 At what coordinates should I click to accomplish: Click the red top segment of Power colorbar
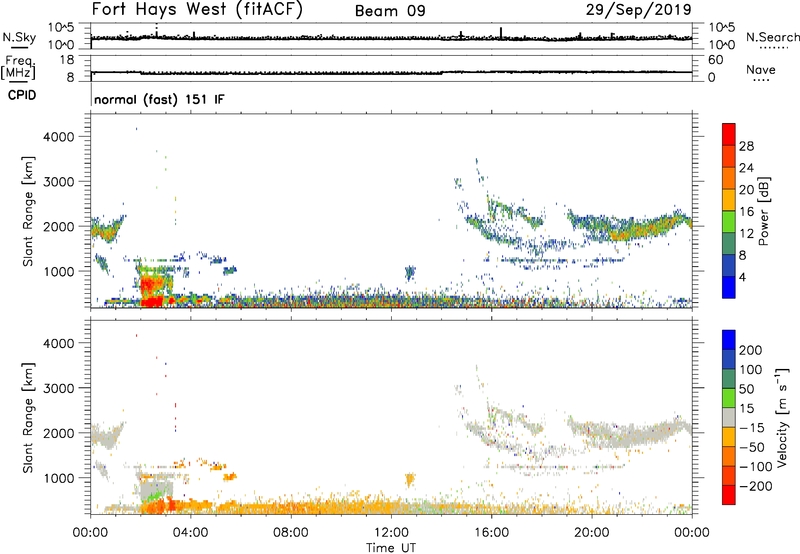pos(729,134)
